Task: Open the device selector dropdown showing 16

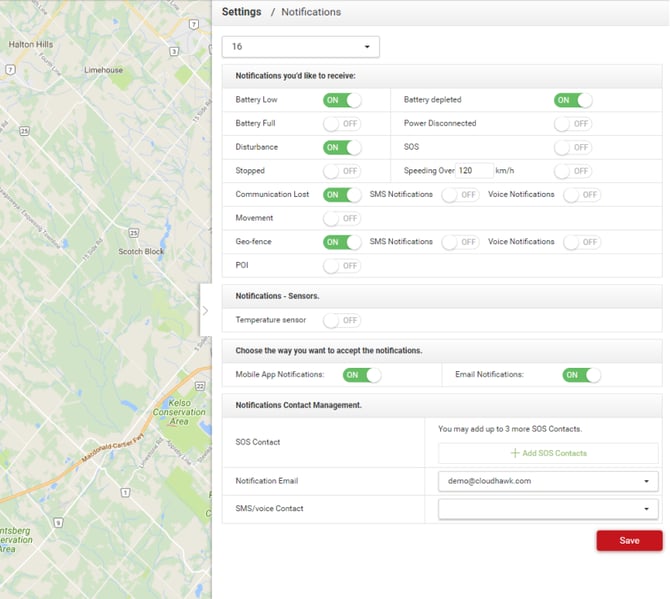Action: tap(300, 46)
